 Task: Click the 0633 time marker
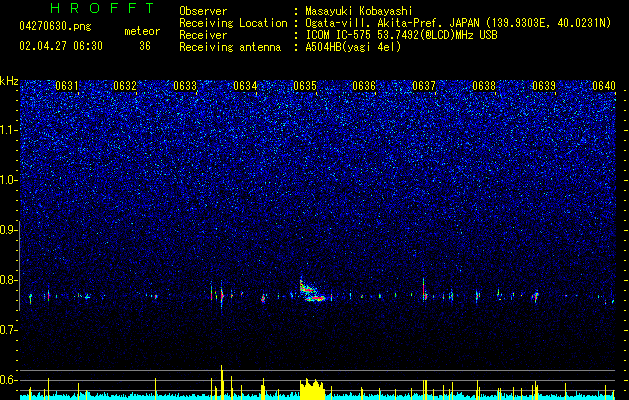[185, 86]
